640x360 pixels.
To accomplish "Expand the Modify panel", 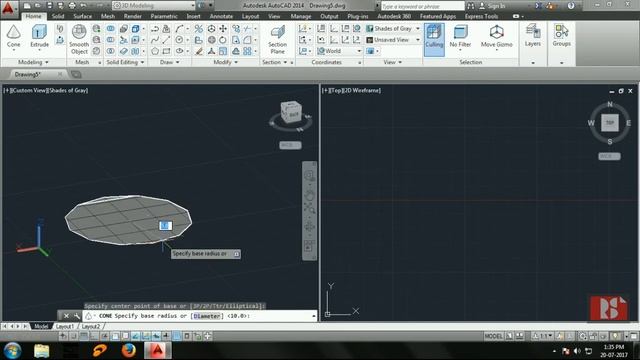I will point(226,62).
